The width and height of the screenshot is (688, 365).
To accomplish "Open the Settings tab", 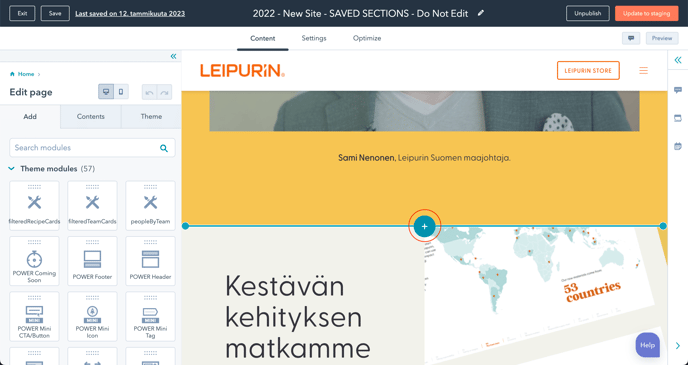I will pyautogui.click(x=314, y=38).
